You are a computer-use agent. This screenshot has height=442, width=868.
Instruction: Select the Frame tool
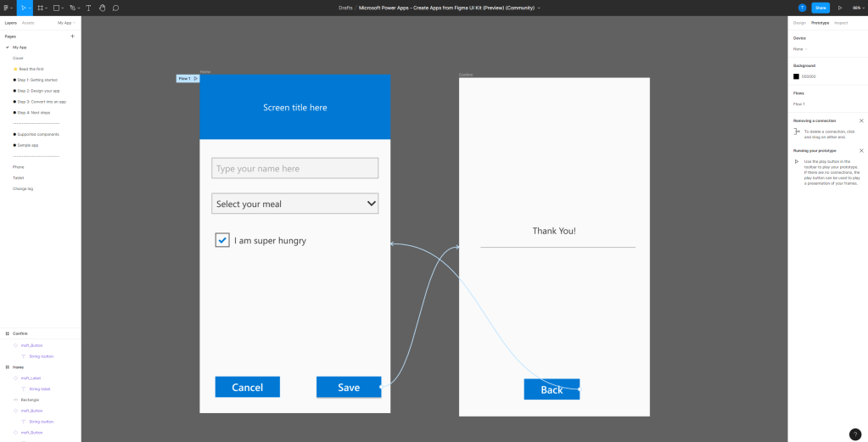click(39, 8)
